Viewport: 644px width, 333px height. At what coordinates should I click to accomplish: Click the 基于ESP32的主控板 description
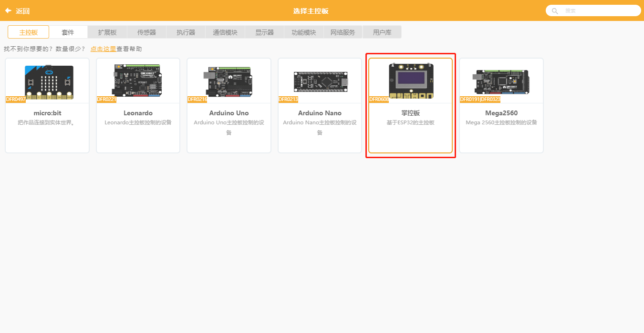[410, 122]
